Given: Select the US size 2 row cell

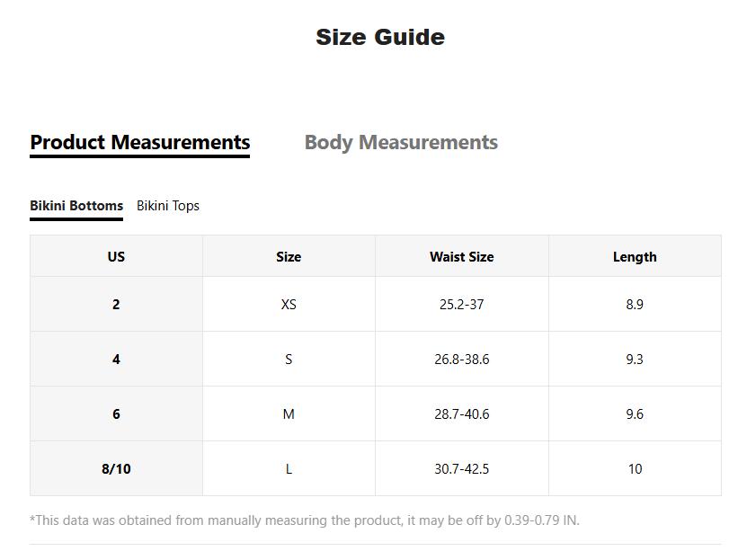Looking at the screenshot, I should pyautogui.click(x=116, y=305).
